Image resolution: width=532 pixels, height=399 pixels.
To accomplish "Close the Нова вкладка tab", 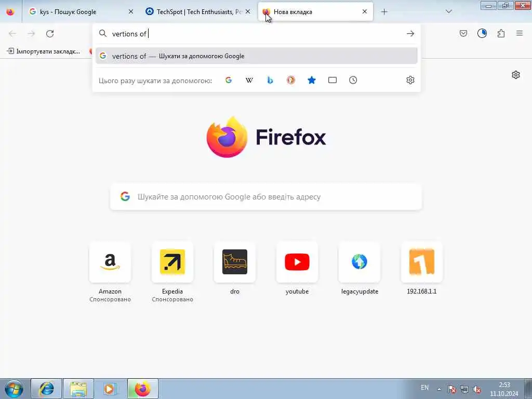I will coord(364,11).
